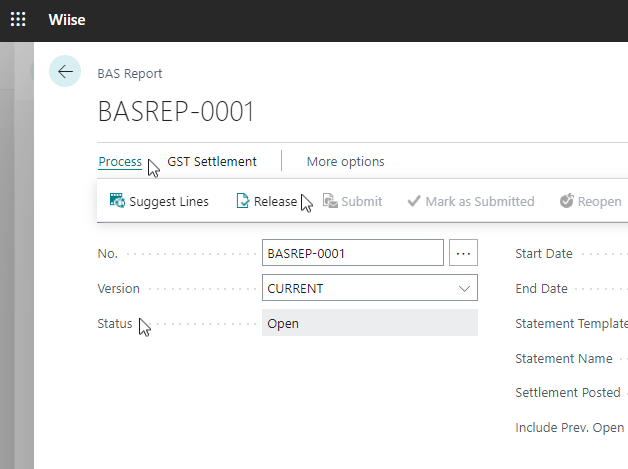Screen dimensions: 628x469
Task: Open the app launcher waffle menu
Action: (x=18, y=20)
